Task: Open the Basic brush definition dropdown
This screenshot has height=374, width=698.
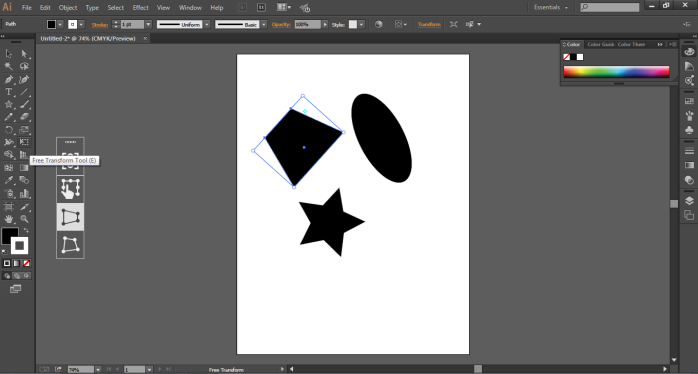Action: [264, 24]
